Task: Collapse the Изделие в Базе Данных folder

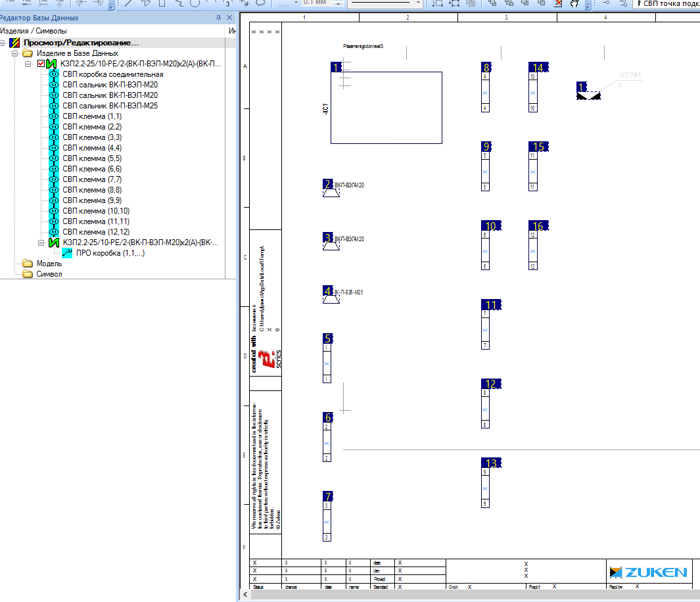Action: pyautogui.click(x=15, y=53)
